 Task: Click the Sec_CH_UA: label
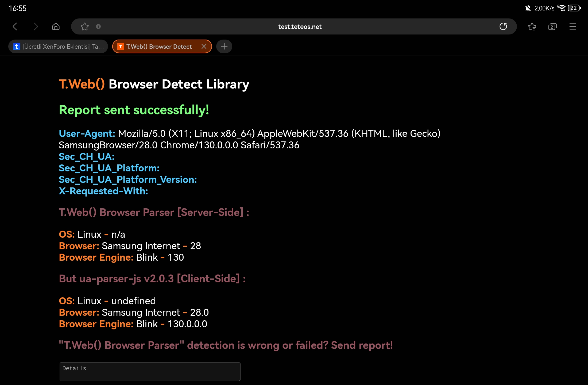[87, 156]
